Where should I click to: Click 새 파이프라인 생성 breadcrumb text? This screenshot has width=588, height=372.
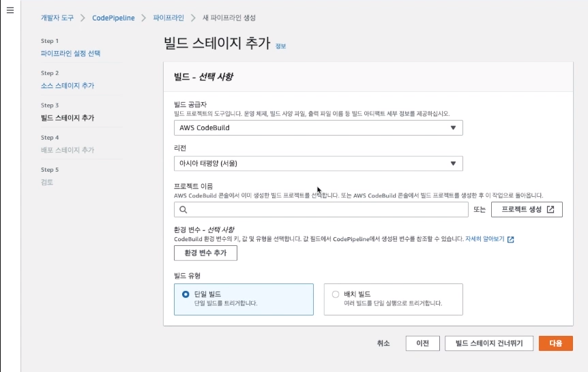pos(229,18)
